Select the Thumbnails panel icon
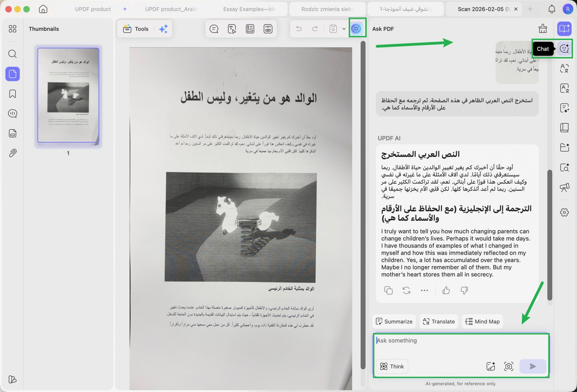The width and height of the screenshot is (577, 392). [12, 74]
